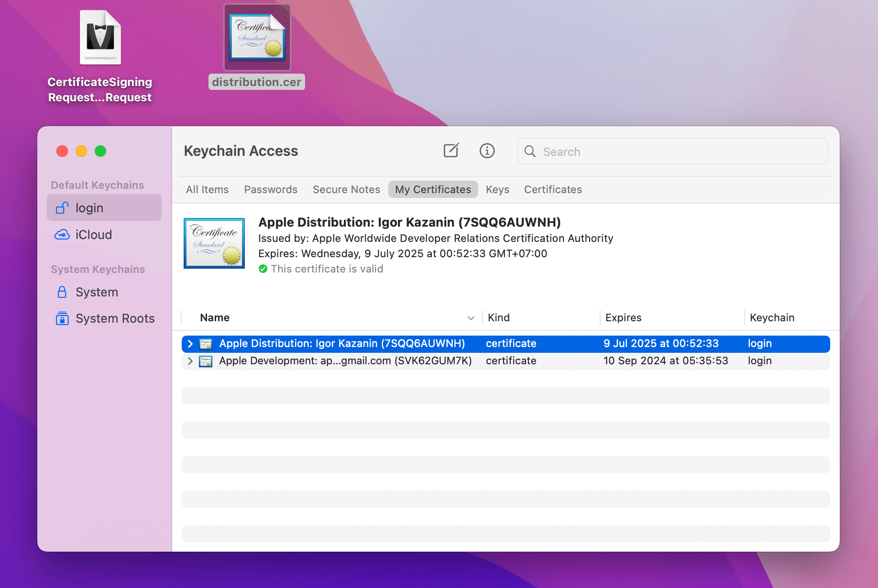Click certificate kind in Apple Development row
This screenshot has width=878, height=588.
coord(511,360)
